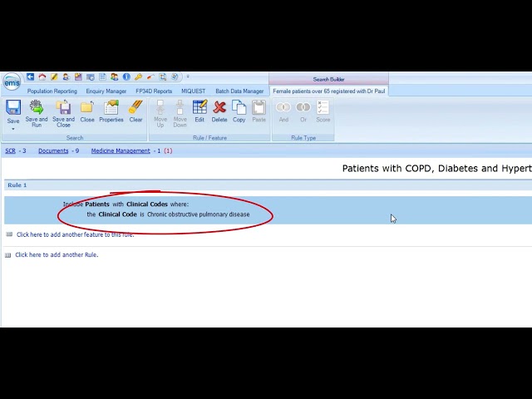The image size is (532, 399).
Task: Click the gold key icon
Action: coord(139,77)
